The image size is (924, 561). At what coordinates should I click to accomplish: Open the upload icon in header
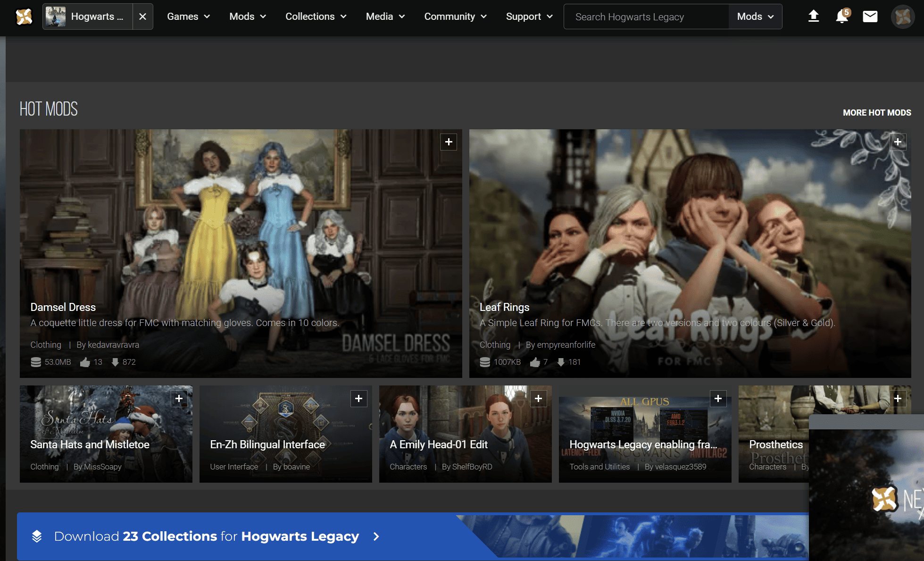[813, 17]
